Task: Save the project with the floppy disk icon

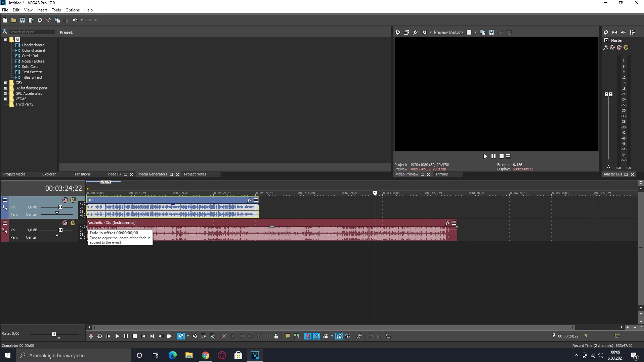Action: point(23,20)
